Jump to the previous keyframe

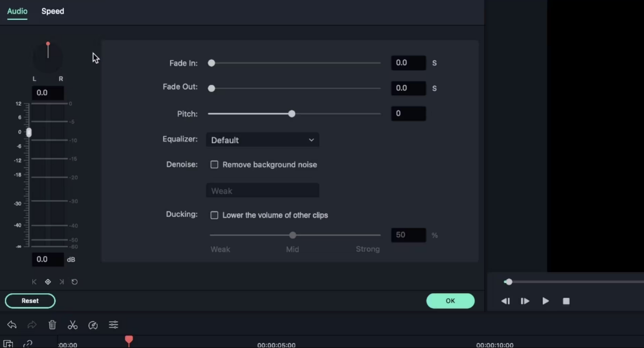[34, 282]
